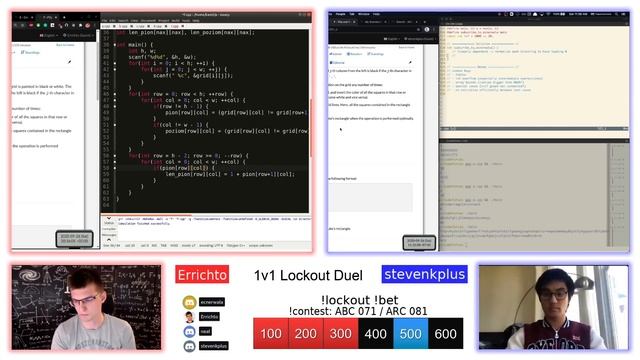This screenshot has height=360, width=640.
Task: Open the Document menu in Geany
Action: [x=148, y=20]
